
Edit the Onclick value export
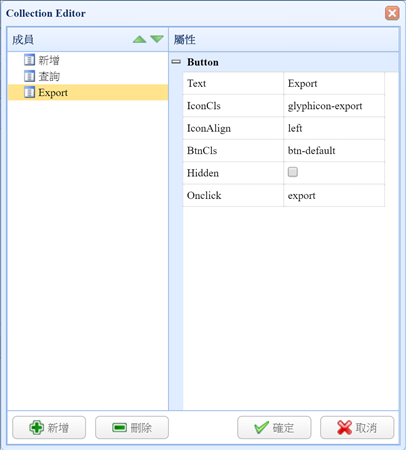[334, 195]
